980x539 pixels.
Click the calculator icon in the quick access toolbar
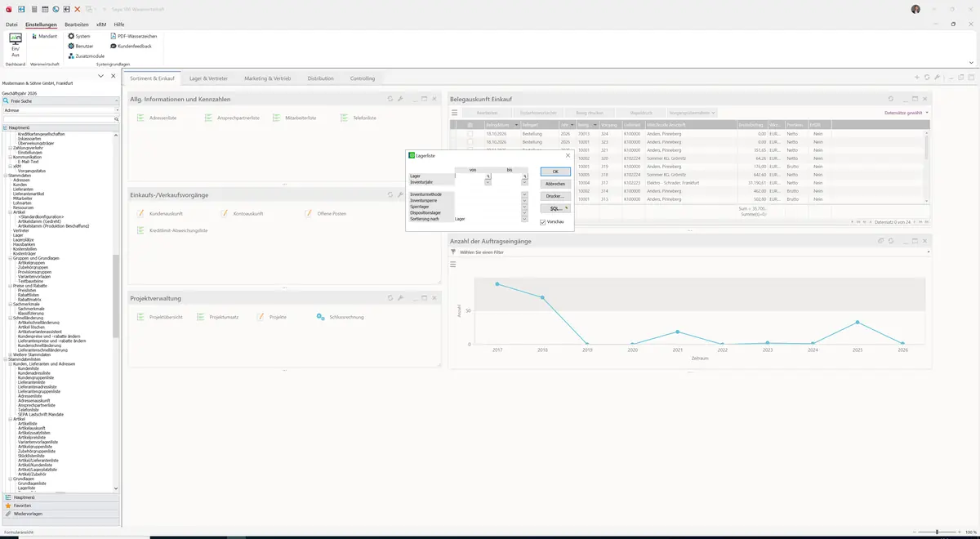point(33,9)
